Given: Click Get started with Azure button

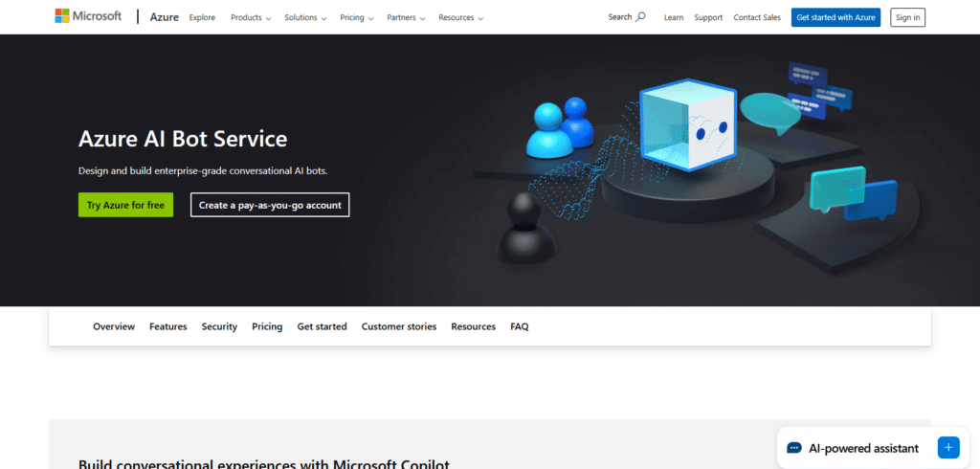Looking at the screenshot, I should click(x=835, y=17).
